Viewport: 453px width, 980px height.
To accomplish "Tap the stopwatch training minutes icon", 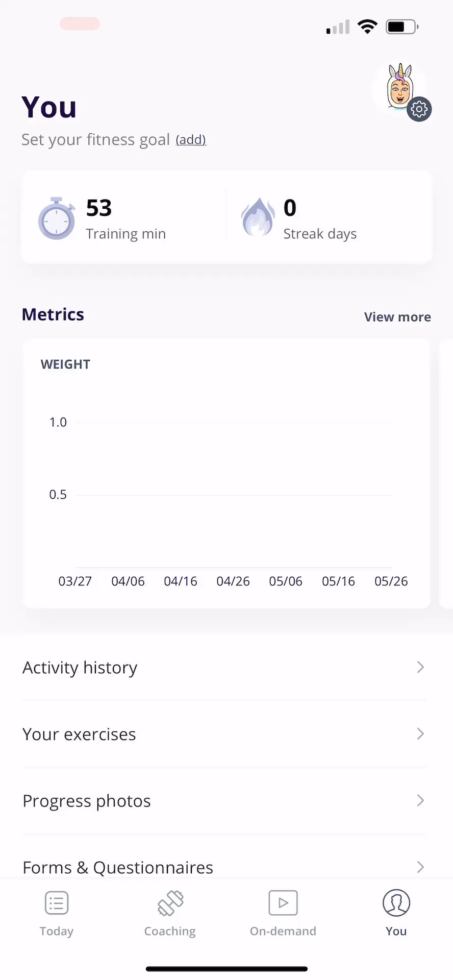I will point(56,218).
